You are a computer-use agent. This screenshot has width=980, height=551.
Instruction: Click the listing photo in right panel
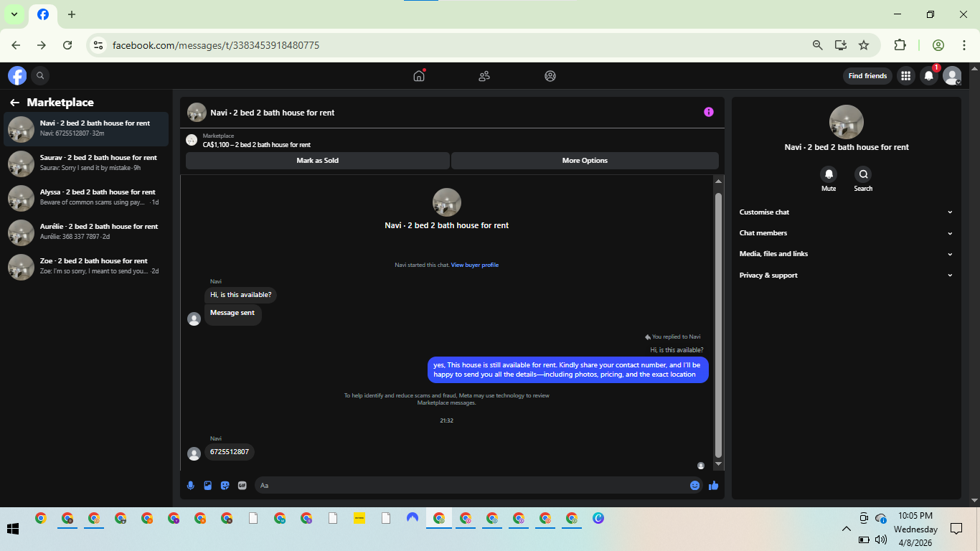(847, 122)
